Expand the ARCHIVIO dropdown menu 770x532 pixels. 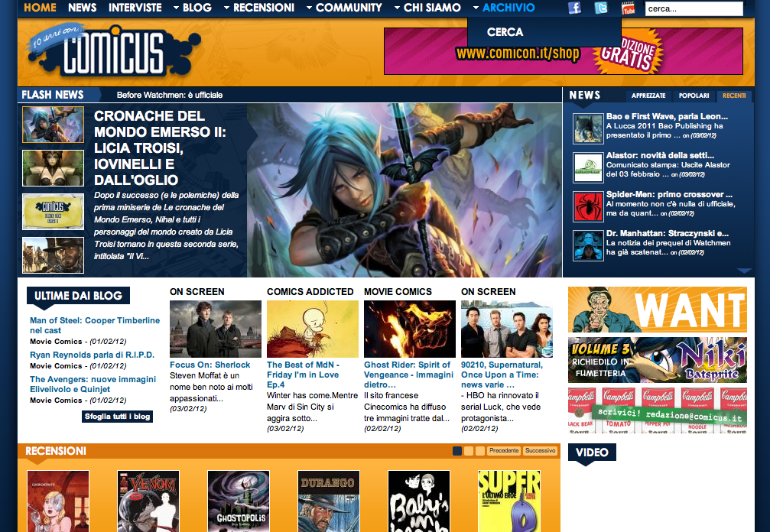click(504, 8)
